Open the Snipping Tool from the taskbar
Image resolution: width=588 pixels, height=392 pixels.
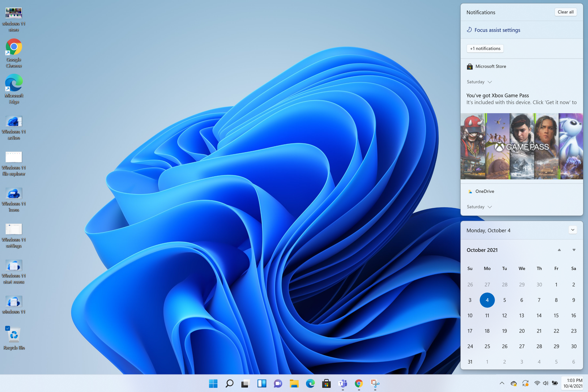point(375,383)
